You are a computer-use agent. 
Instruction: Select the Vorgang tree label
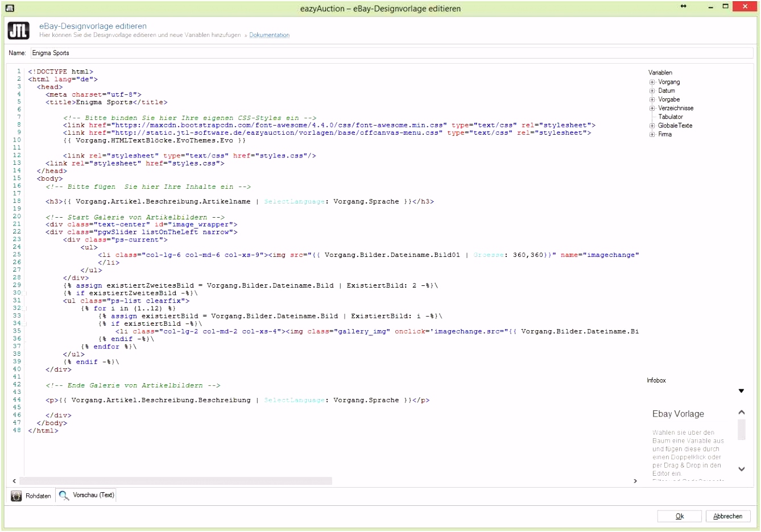[669, 82]
